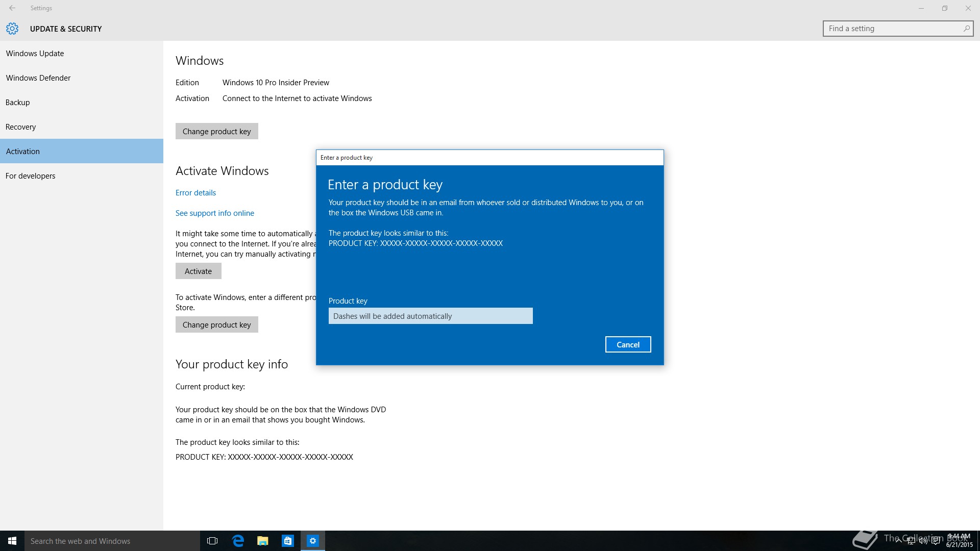Click the Settings app taskbar icon
This screenshot has height=551, width=980.
313,541
